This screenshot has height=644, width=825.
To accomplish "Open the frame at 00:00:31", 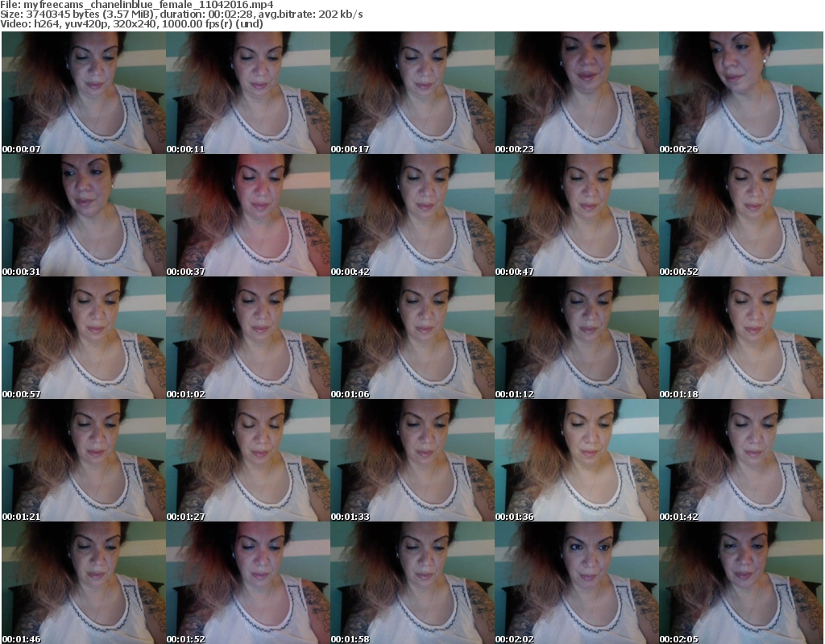I will coord(83,215).
